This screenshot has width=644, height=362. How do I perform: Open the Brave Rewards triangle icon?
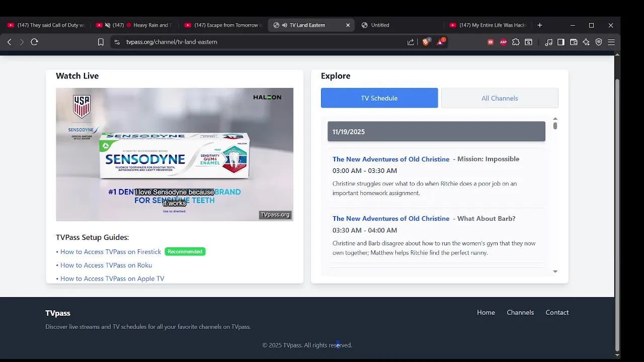click(440, 42)
